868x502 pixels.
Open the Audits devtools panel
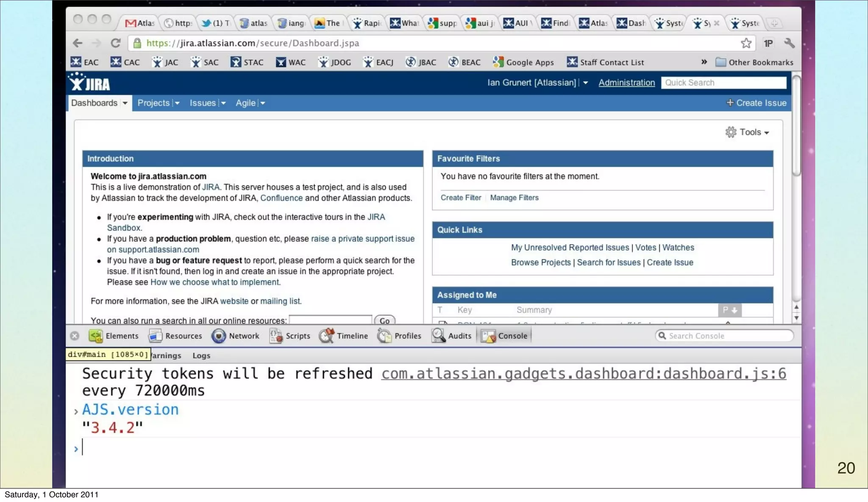(451, 336)
